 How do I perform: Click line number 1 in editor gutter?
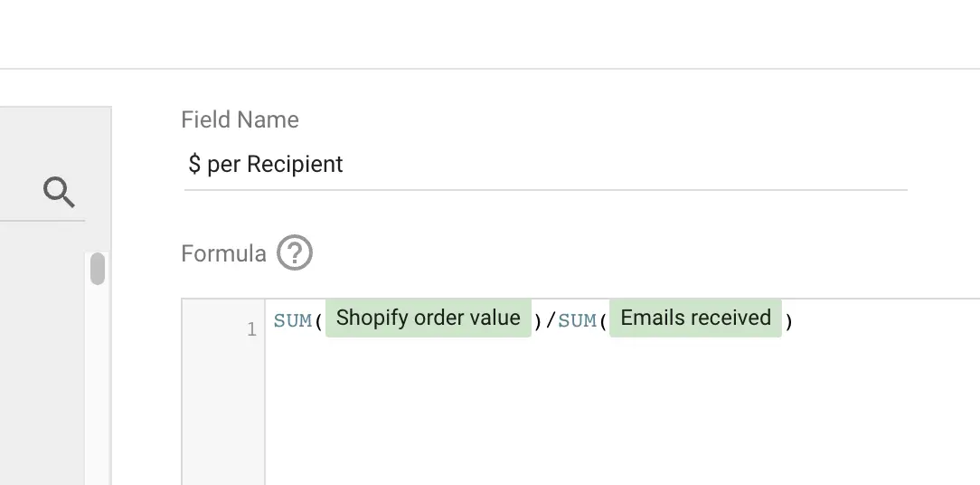click(x=251, y=329)
